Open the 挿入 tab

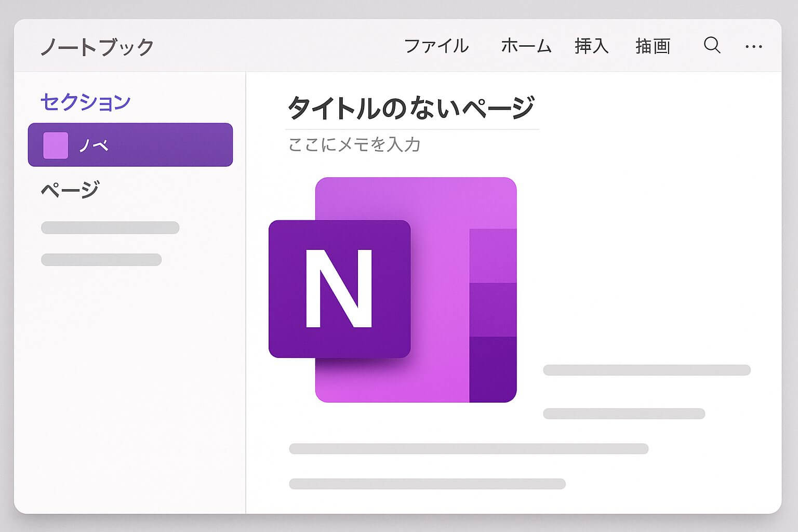coord(591,46)
